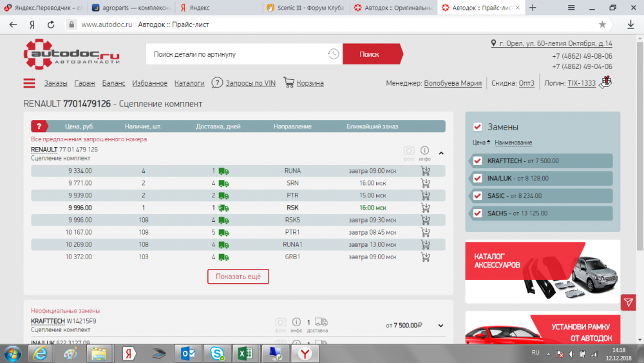Add the 9 939.00 PTR offer to cart
Viewport: 644px width, 363px height.
426,195
